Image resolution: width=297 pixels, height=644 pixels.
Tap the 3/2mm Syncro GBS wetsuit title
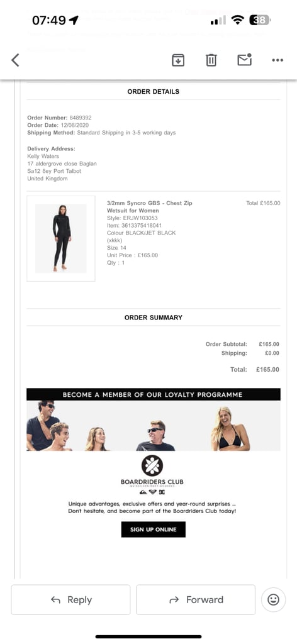coord(150,206)
